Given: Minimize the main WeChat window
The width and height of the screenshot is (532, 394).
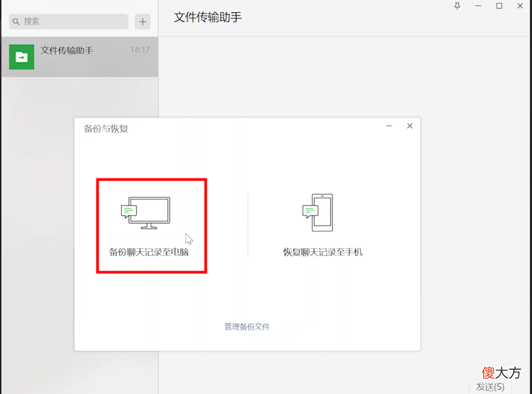Looking at the screenshot, I should tap(478, 6).
